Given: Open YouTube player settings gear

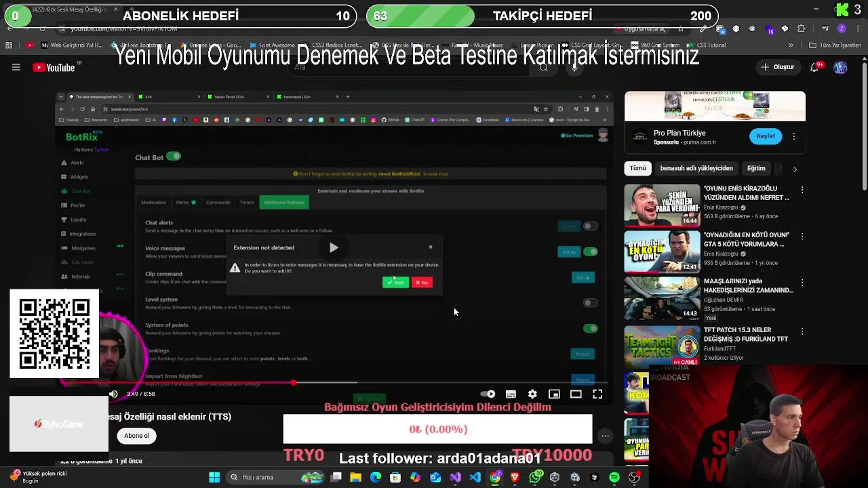Looking at the screenshot, I should (532, 394).
